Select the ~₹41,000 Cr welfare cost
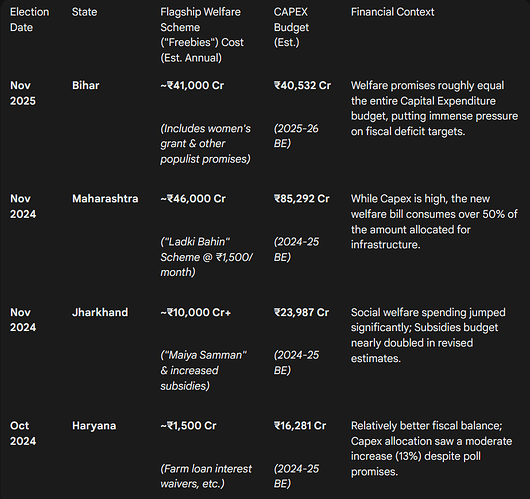530x499 pixels. pos(192,86)
